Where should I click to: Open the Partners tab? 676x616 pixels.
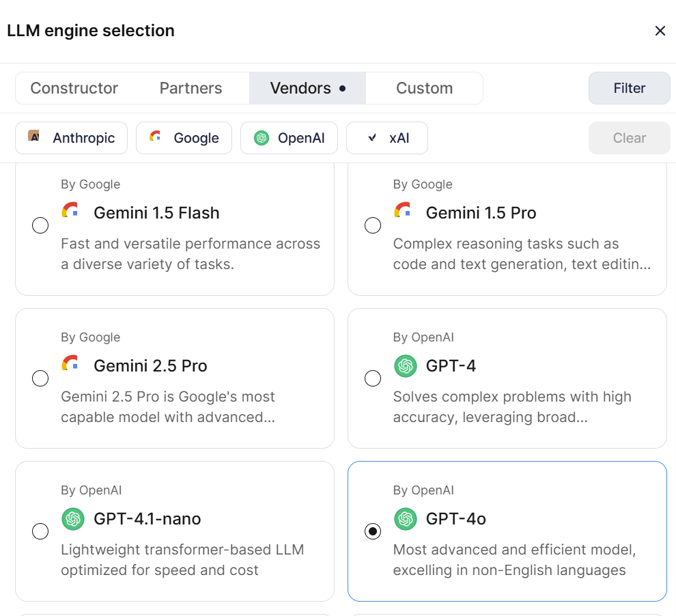tap(191, 88)
